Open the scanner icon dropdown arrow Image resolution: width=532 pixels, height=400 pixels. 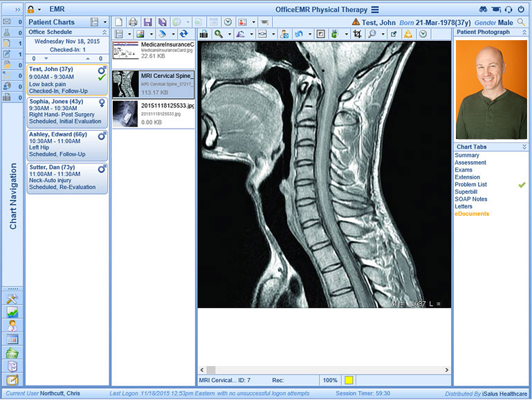coord(173,35)
